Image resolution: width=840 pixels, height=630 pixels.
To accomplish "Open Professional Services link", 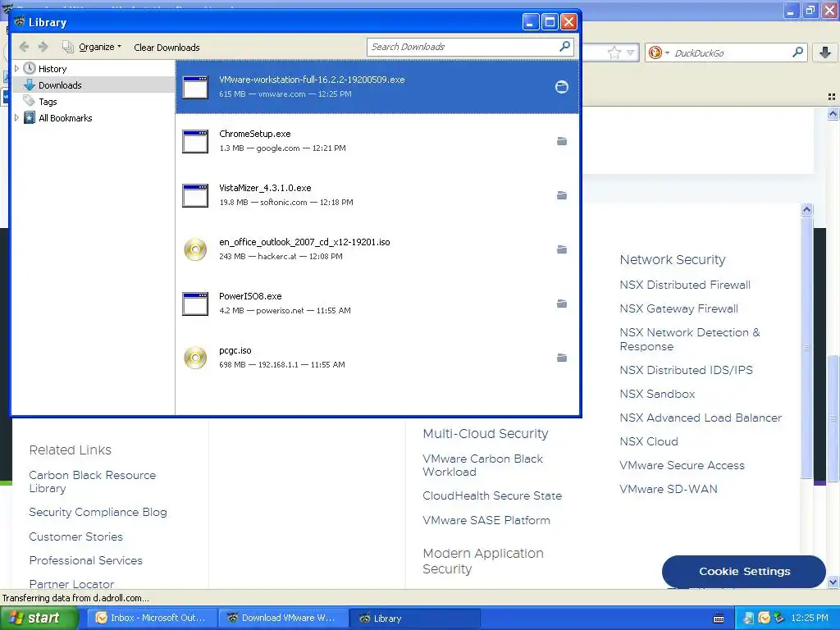I will 85,559.
